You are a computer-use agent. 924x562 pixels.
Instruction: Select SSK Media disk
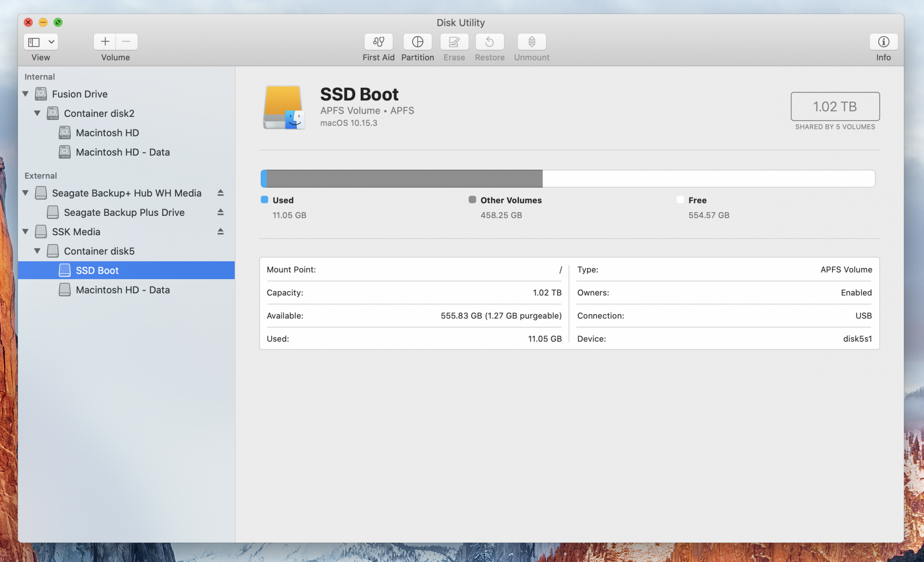[126, 232]
